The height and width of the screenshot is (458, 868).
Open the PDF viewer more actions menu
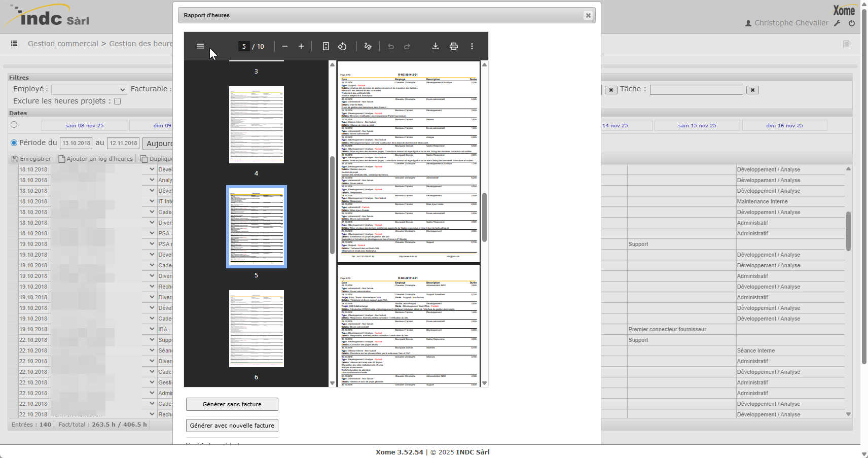click(x=472, y=46)
